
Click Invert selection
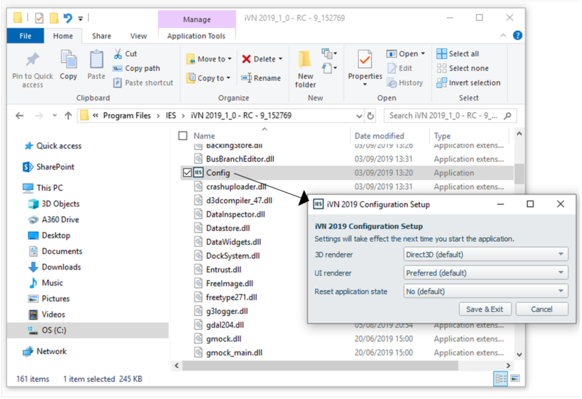468,83
